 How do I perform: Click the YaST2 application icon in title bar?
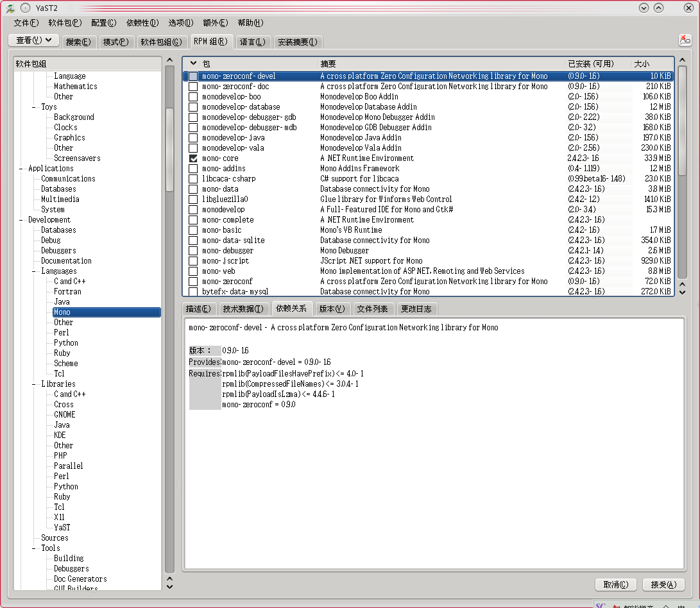point(10,8)
